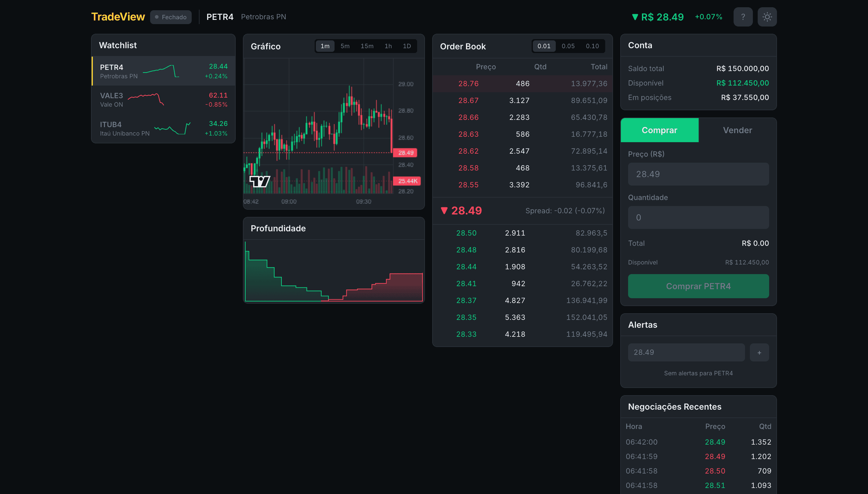Open the help question mark icon
This screenshot has width=868, height=494.
click(743, 17)
